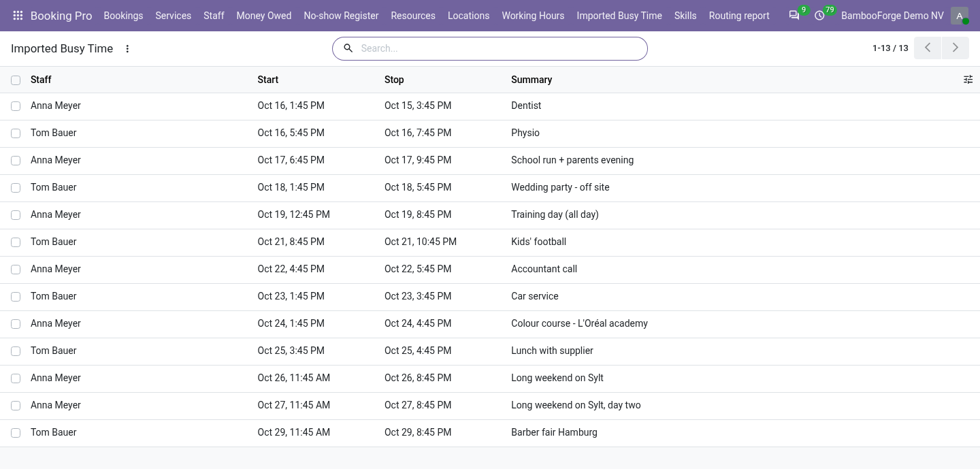
Task: Open the optional columns settings icon
Action: 968,80
